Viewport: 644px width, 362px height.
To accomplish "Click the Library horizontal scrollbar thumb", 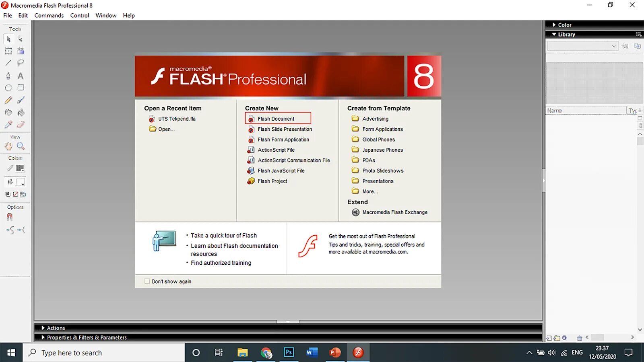I will point(597,337).
